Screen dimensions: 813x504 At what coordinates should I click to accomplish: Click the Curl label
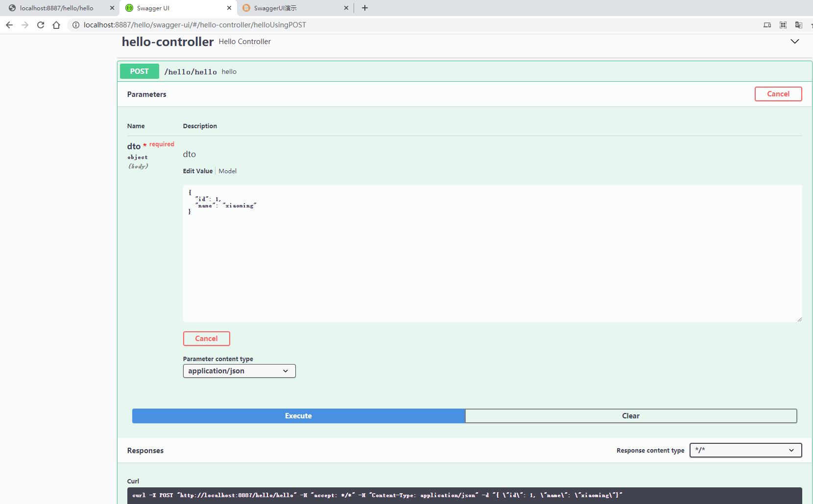point(133,481)
